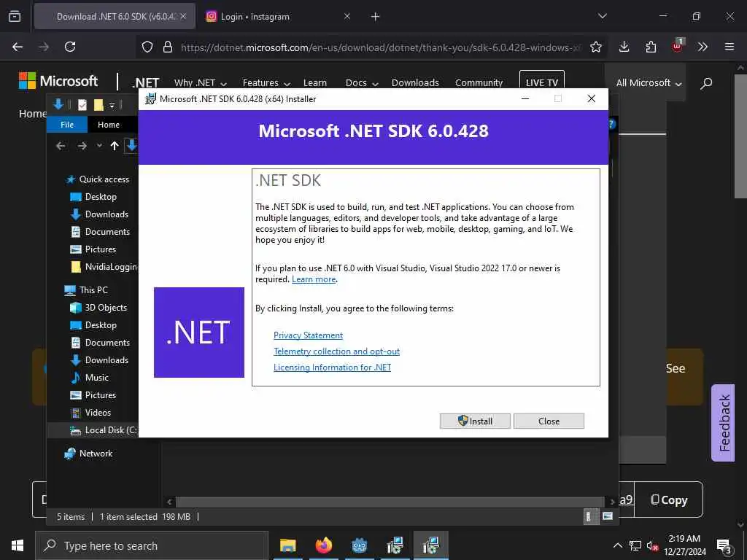Screen dimensions: 747x560
Task: Click the Close button in the installer dialog
Action: (x=549, y=421)
